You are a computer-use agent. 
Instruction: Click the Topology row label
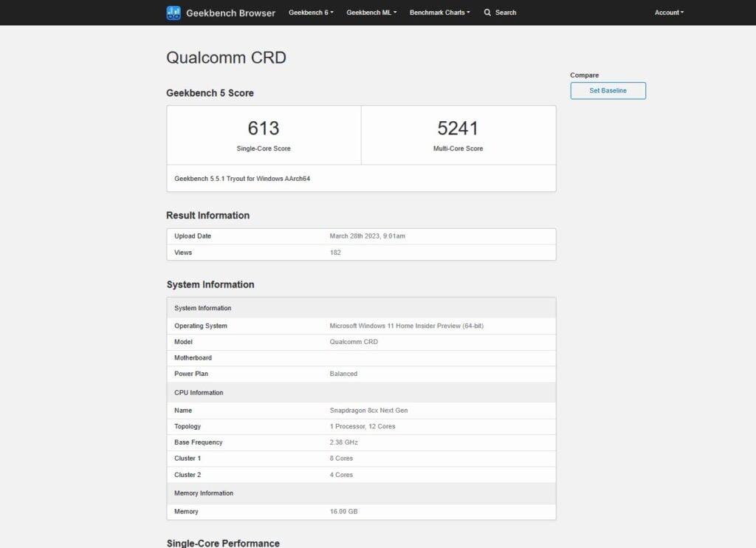coord(188,426)
